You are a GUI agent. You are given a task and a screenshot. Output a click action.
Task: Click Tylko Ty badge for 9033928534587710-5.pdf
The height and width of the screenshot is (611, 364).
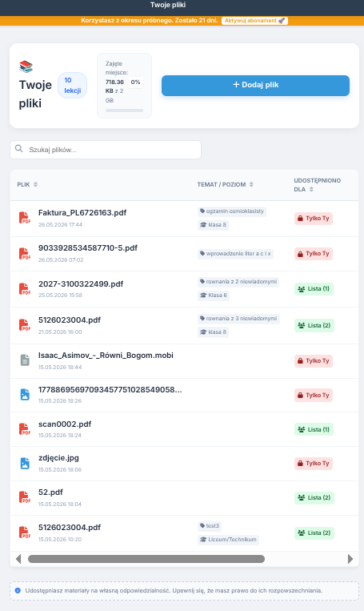(314, 254)
